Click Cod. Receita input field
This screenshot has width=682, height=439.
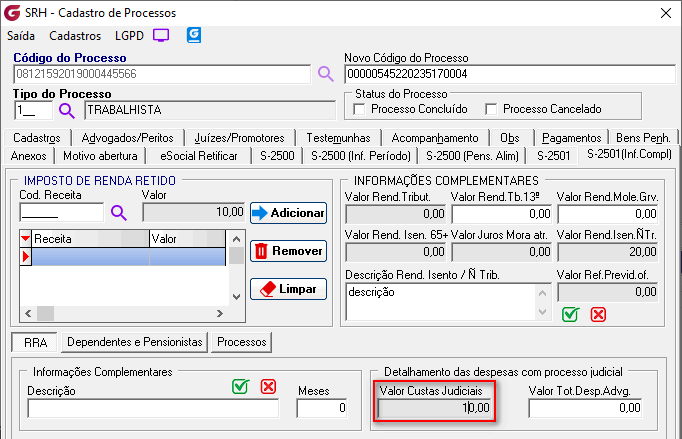coord(61,213)
